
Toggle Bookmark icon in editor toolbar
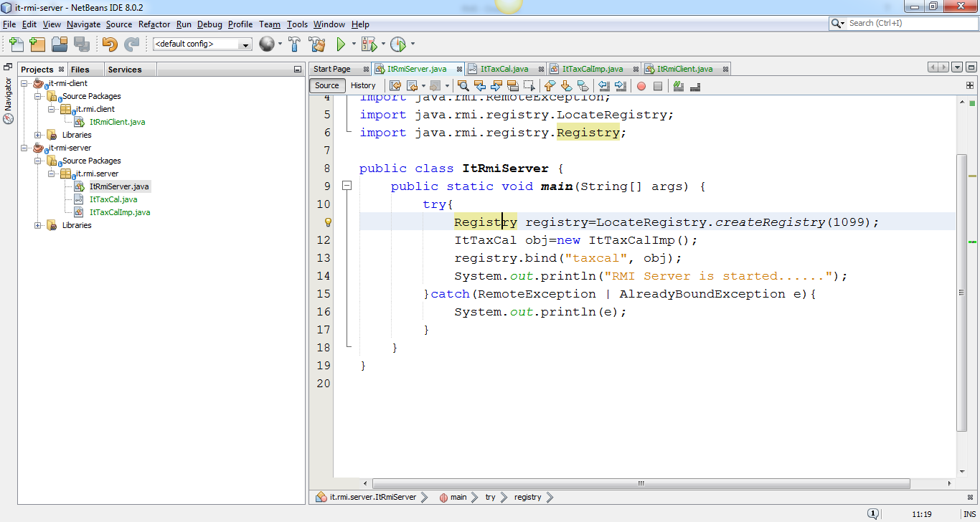coord(583,86)
